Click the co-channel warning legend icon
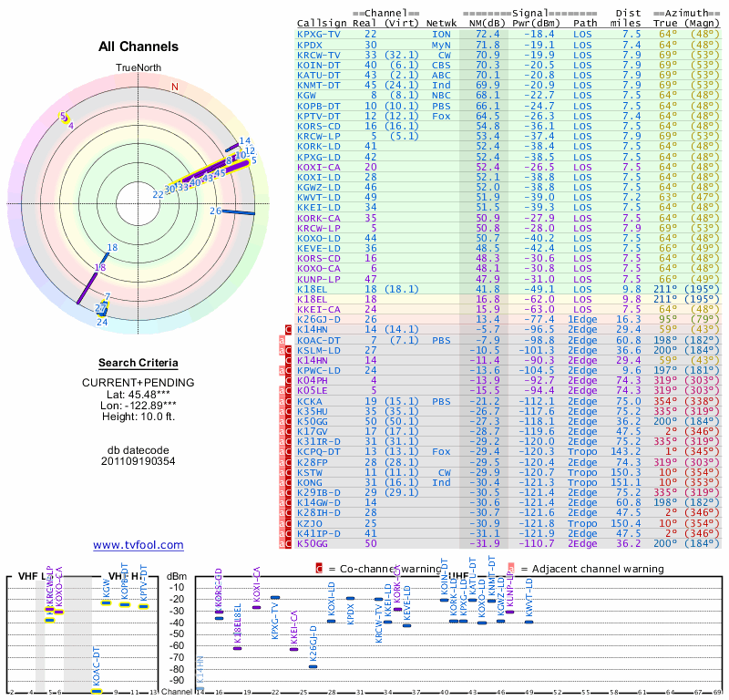 click(x=319, y=569)
